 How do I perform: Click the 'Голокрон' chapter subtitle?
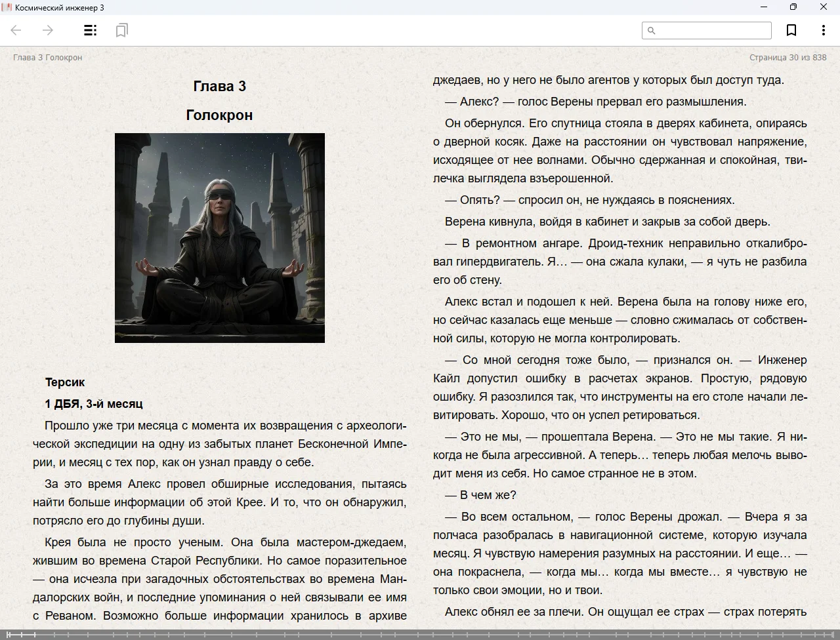coord(220,115)
